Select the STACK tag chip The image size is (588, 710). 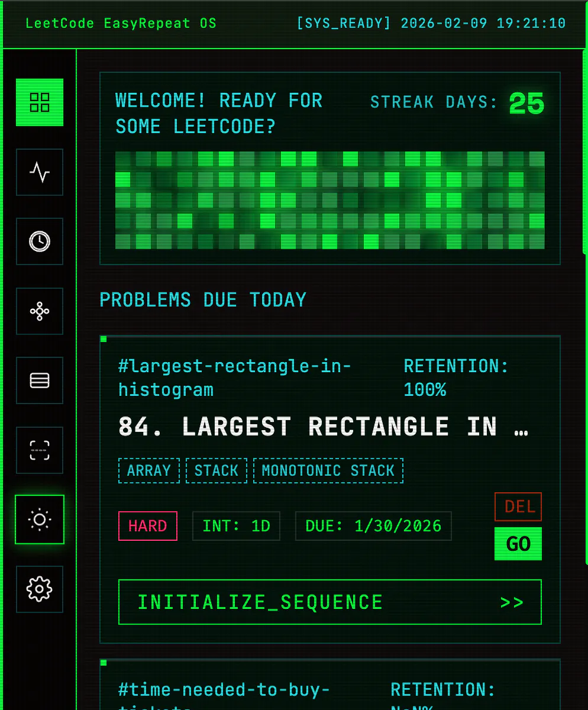click(x=217, y=470)
